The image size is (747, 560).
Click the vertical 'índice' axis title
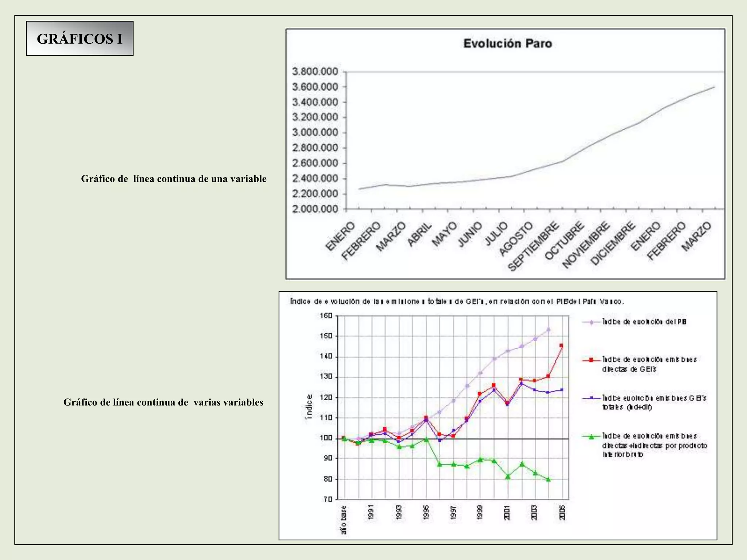[309, 407]
